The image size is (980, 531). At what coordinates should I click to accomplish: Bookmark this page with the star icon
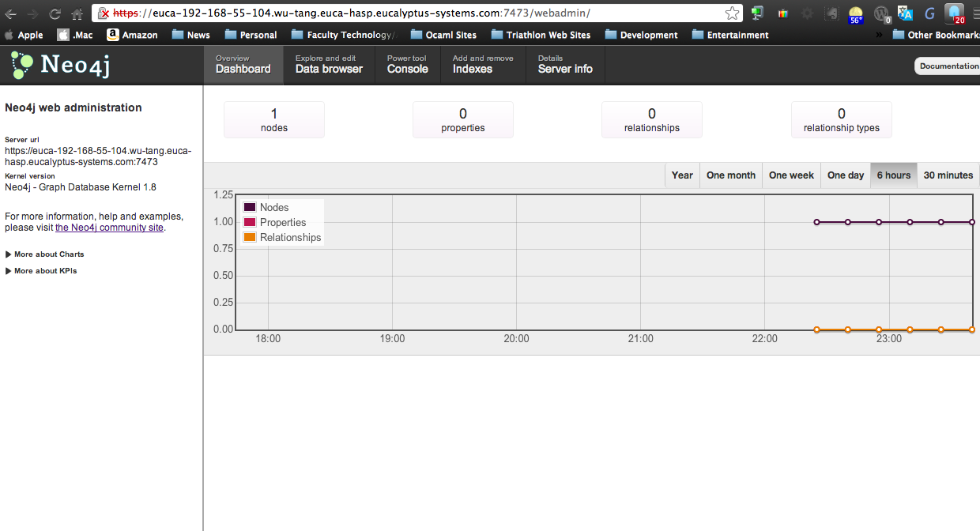click(732, 13)
